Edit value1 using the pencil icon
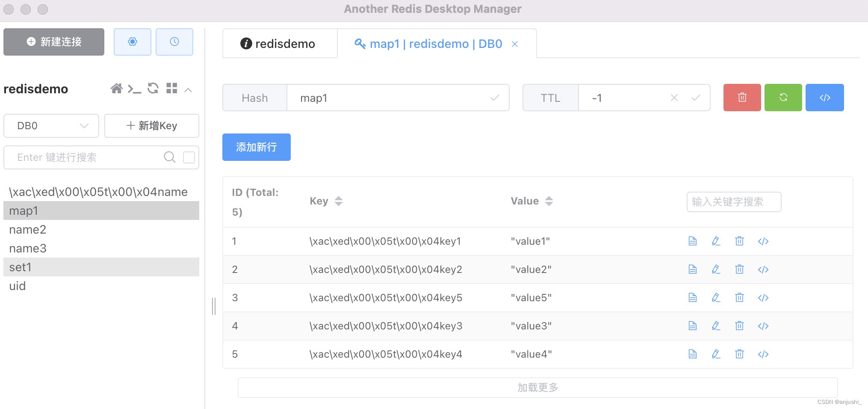Screen dimensions: 868x409 pyautogui.click(x=716, y=241)
